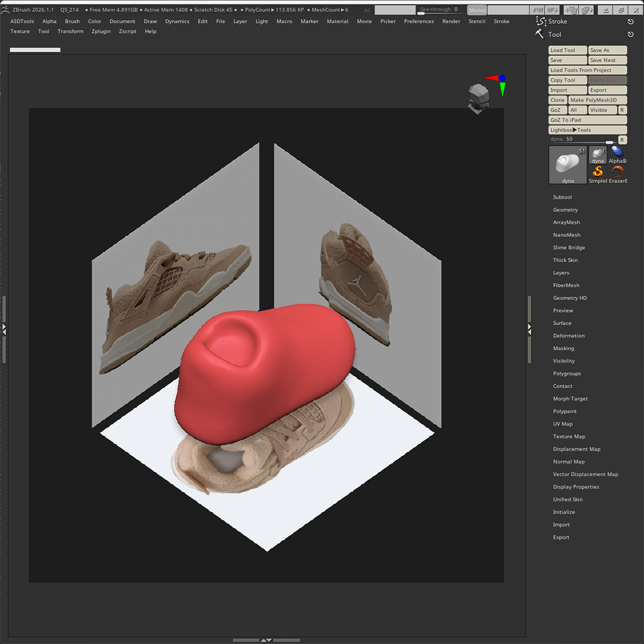
Task: Toggle the AC button
Action: point(367,10)
